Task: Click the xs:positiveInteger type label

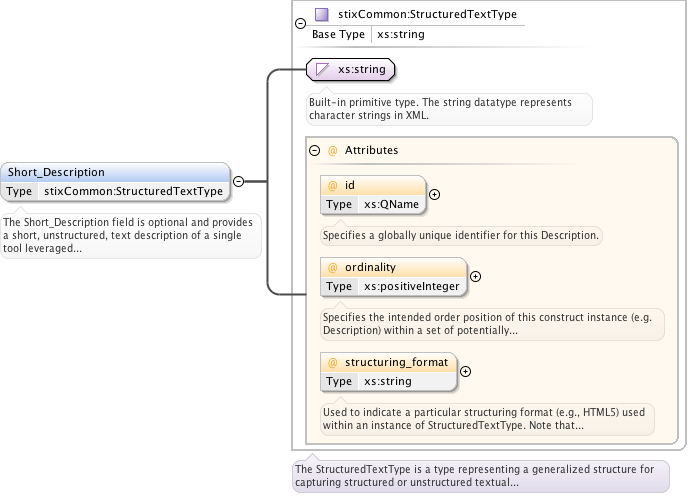Action: click(x=411, y=286)
